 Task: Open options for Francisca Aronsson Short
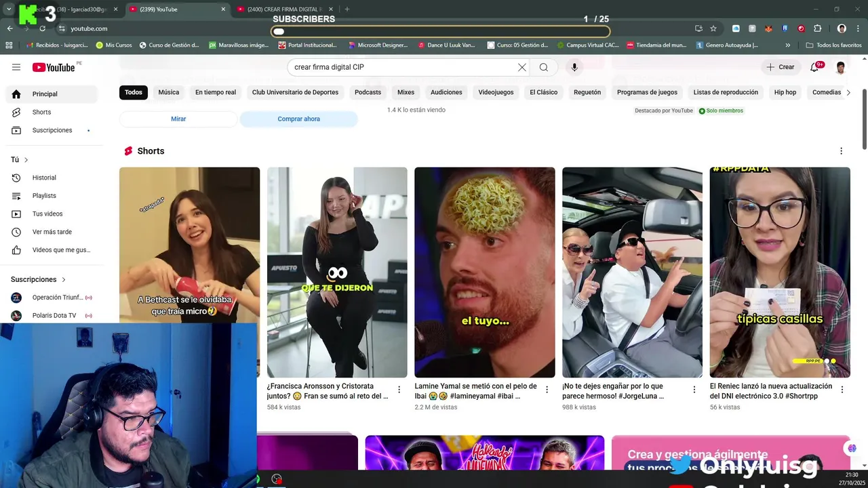[399, 390]
